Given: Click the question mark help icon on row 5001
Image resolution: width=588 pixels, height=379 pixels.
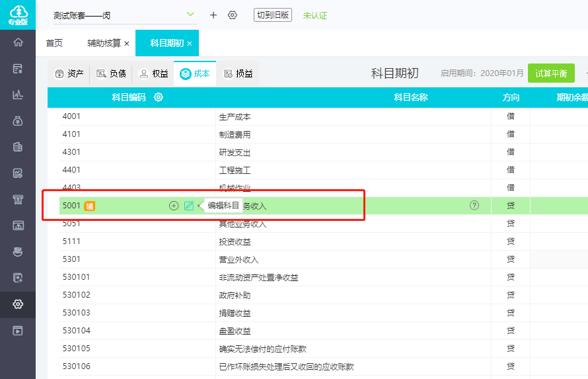Looking at the screenshot, I should pyautogui.click(x=474, y=205).
